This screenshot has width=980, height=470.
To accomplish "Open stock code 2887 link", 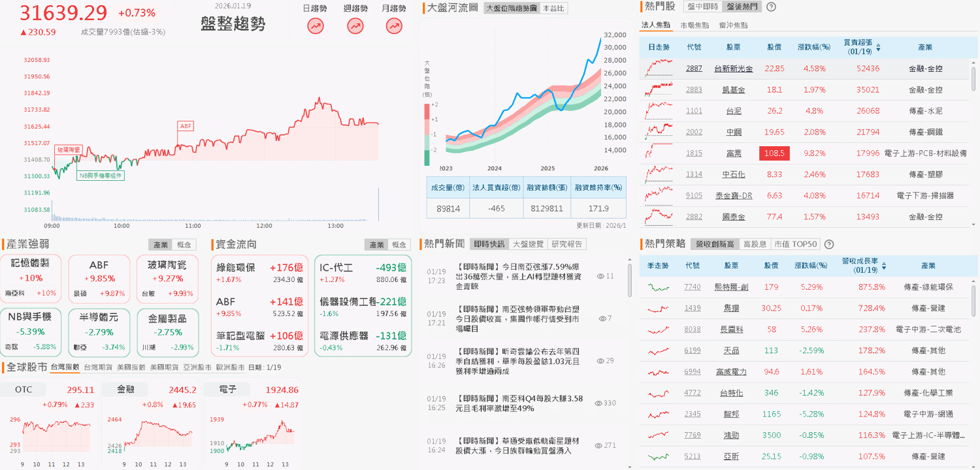I will (694, 69).
